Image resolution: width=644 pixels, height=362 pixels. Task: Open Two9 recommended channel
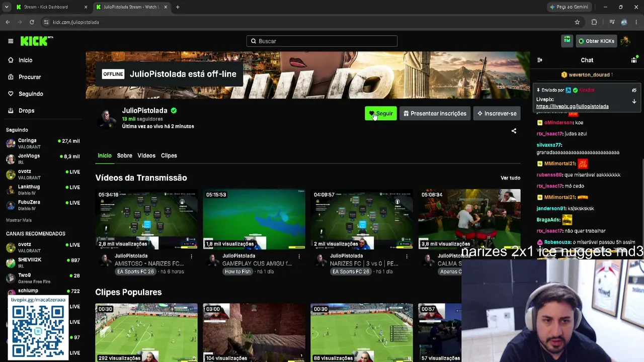43,278
